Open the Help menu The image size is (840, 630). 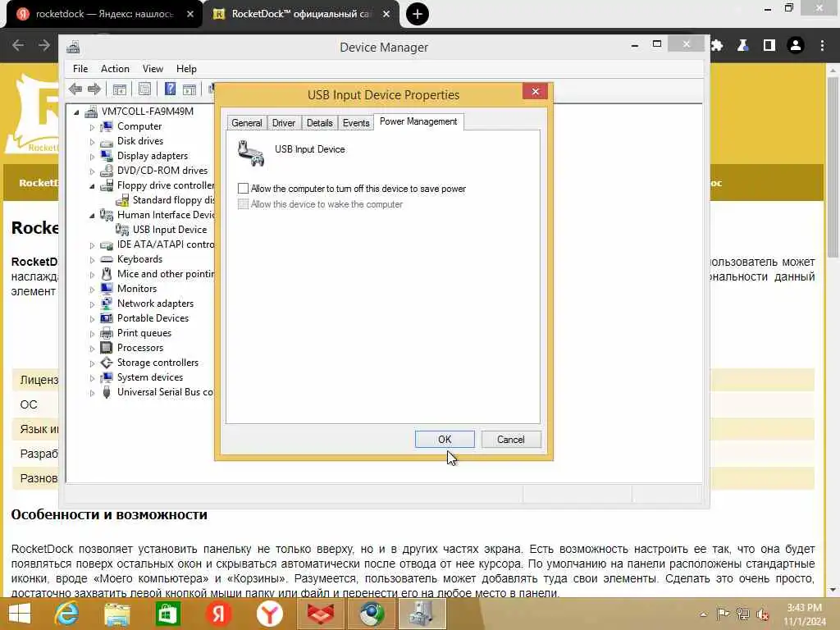click(186, 69)
